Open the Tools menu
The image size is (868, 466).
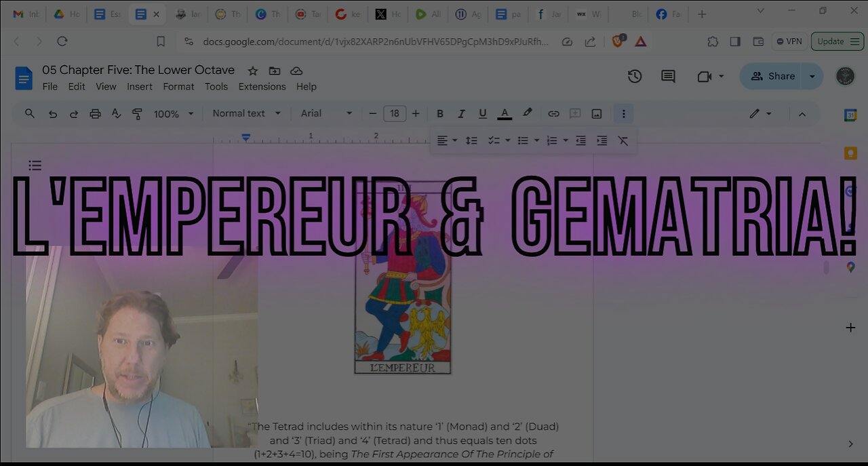(x=216, y=87)
